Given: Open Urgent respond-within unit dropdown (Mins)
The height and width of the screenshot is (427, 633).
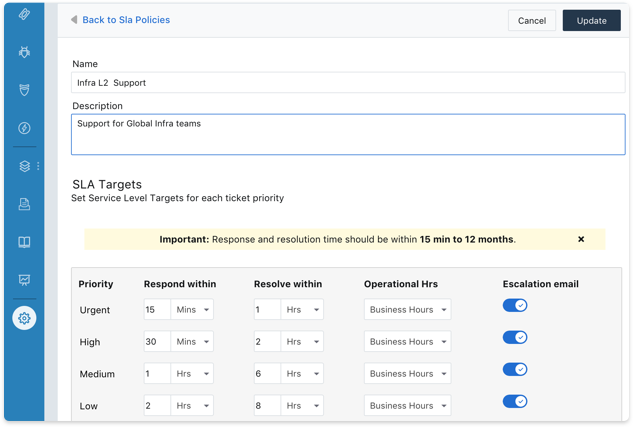Looking at the screenshot, I should (x=192, y=310).
